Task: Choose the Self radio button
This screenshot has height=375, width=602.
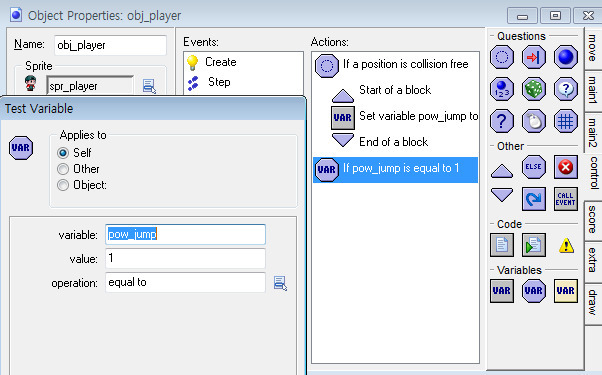Action: [63, 153]
